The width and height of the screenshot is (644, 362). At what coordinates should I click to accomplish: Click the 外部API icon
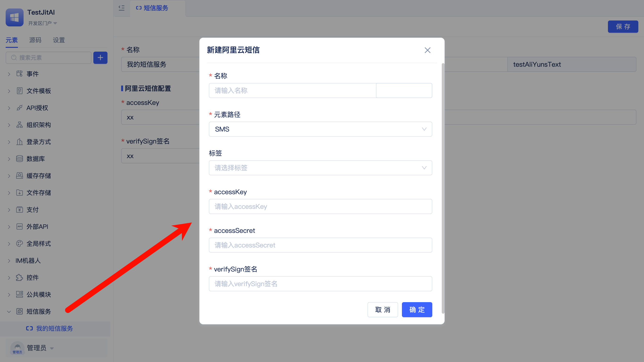pos(20,227)
